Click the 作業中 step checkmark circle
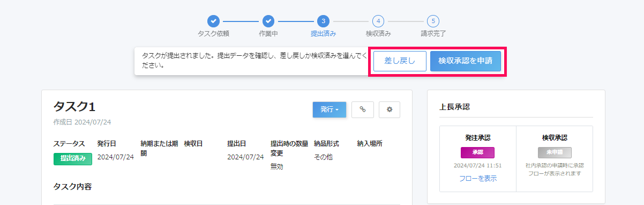 point(268,21)
